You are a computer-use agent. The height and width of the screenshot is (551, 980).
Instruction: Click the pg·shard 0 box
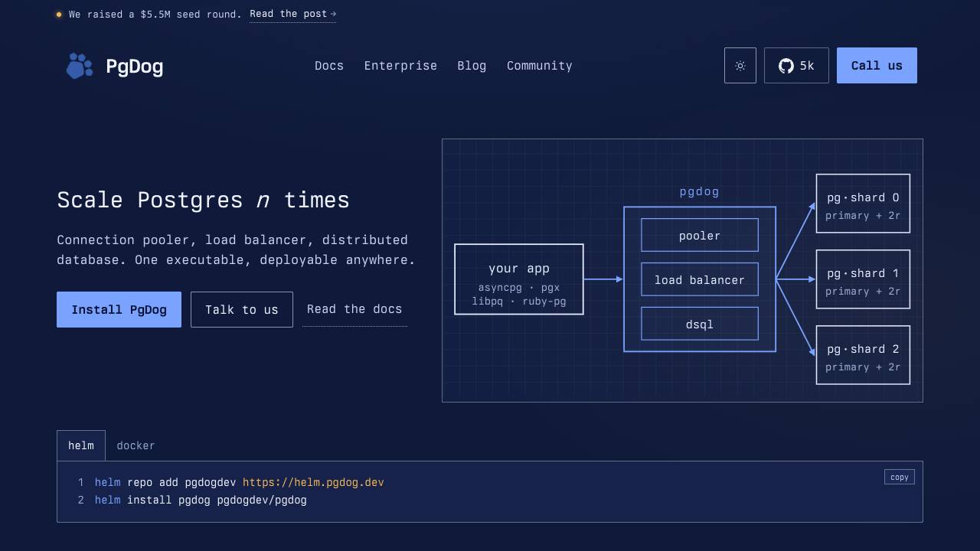(863, 204)
